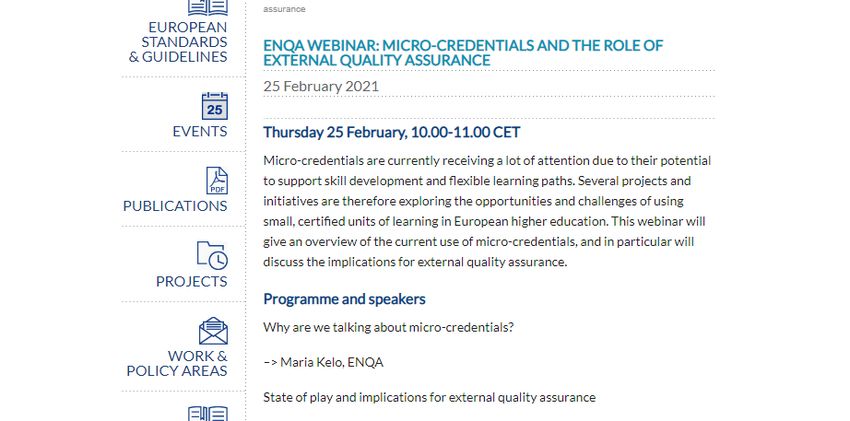850x421 pixels.
Task: Click the Micro-credentials introduction paragraph
Action: (x=487, y=211)
